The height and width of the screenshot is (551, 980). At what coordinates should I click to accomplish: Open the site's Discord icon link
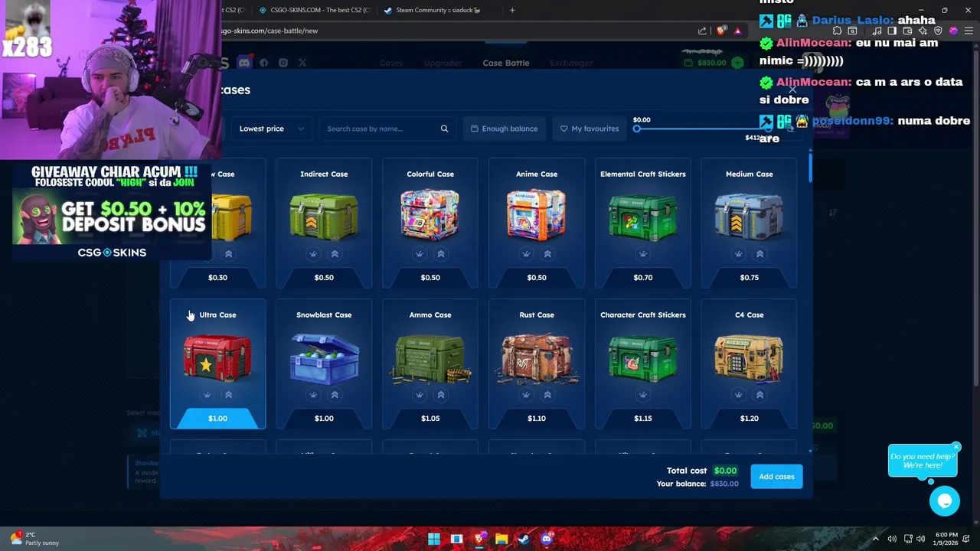[244, 63]
